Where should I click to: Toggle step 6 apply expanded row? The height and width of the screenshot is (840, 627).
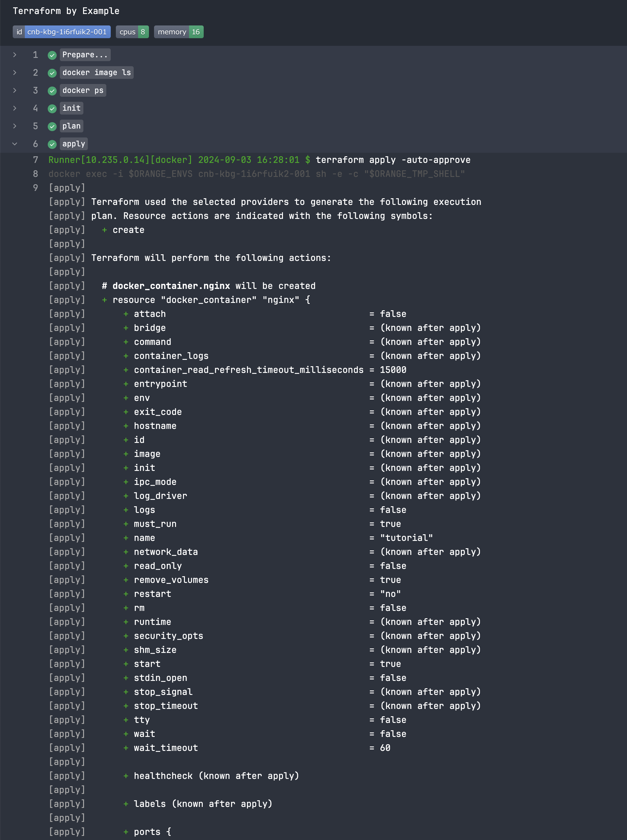(15, 143)
